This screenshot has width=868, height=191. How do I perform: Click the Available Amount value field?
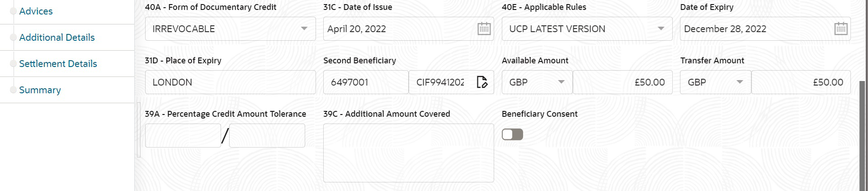622,82
